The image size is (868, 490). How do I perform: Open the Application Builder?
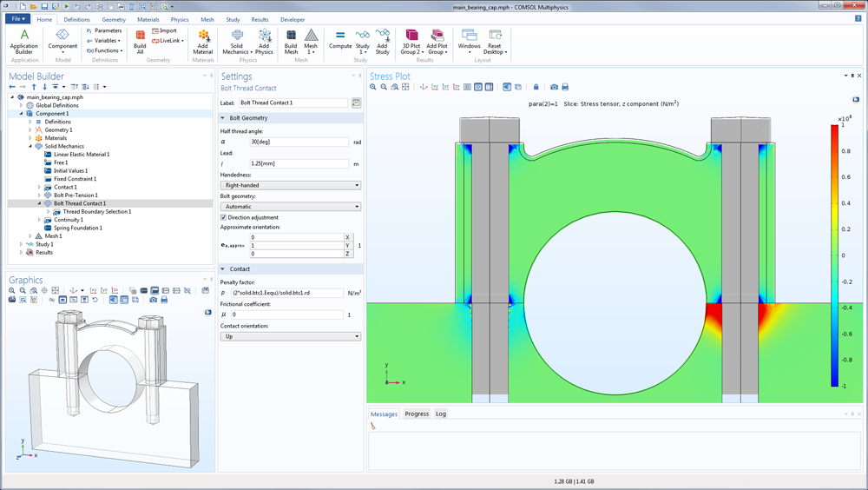coord(23,41)
